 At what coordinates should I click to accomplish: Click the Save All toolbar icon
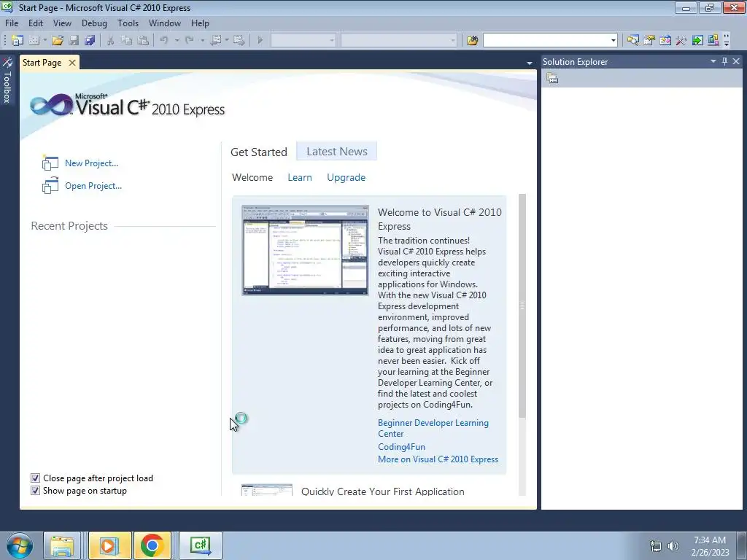point(90,41)
